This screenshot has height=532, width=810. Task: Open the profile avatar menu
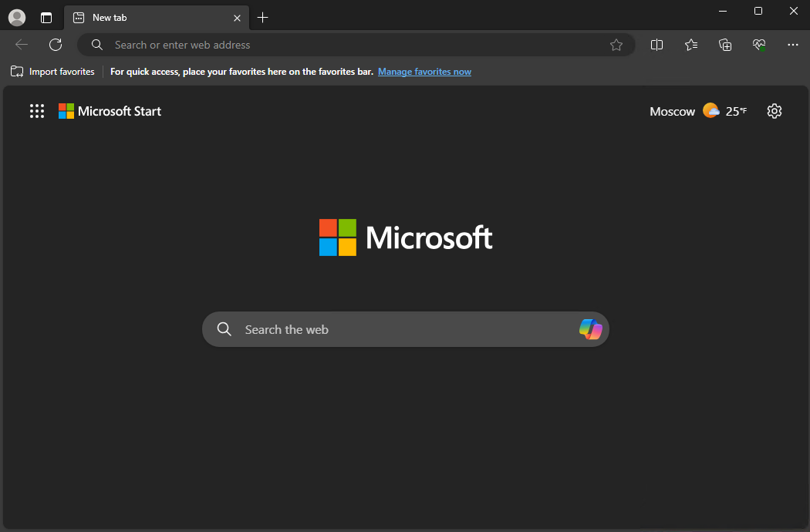pos(17,18)
